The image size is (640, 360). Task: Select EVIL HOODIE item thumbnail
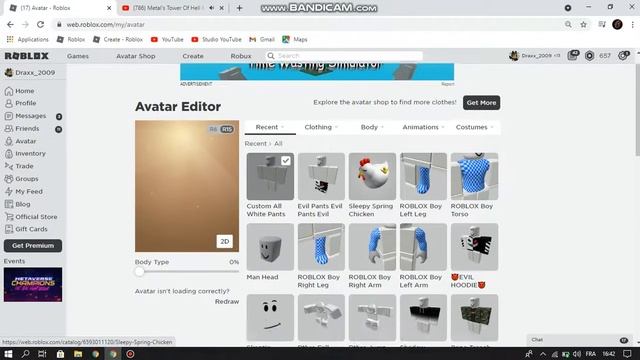[x=474, y=247]
